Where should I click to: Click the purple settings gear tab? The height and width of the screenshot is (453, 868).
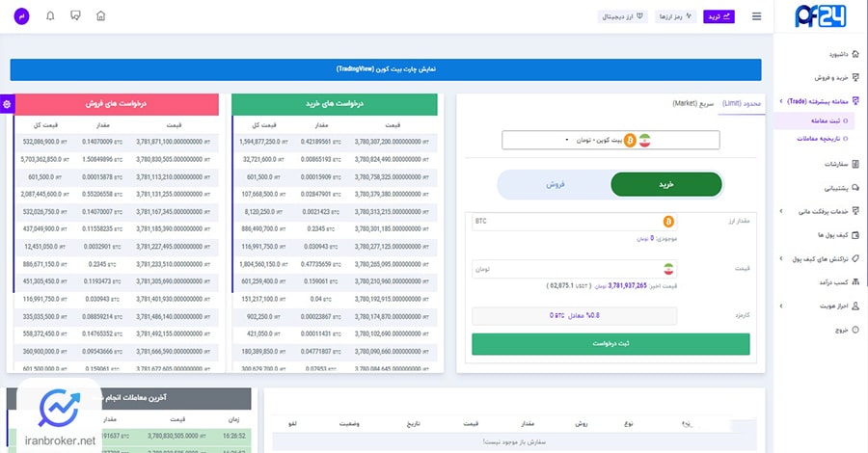pos(7,104)
